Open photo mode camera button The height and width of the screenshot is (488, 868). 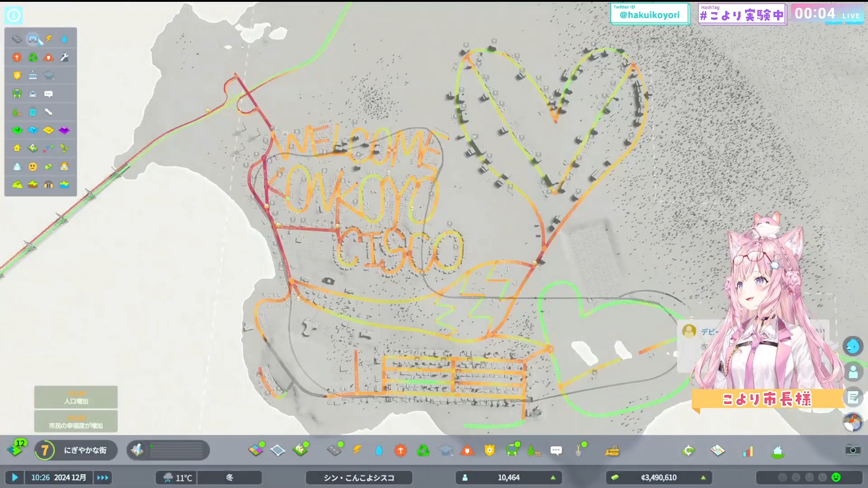click(x=853, y=450)
